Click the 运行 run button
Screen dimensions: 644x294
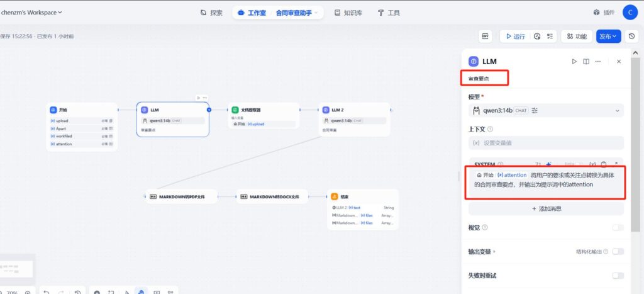coord(514,37)
